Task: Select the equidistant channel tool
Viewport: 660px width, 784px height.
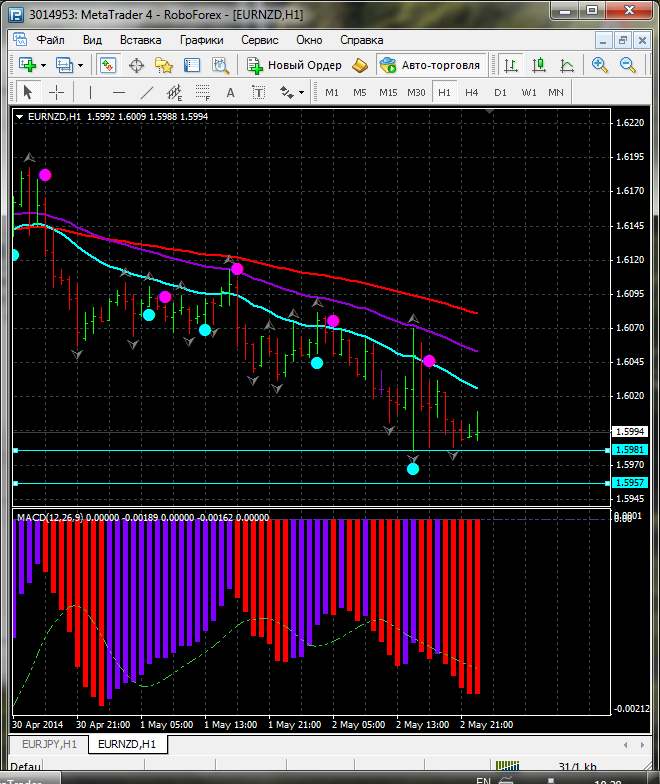Action: click(x=174, y=92)
